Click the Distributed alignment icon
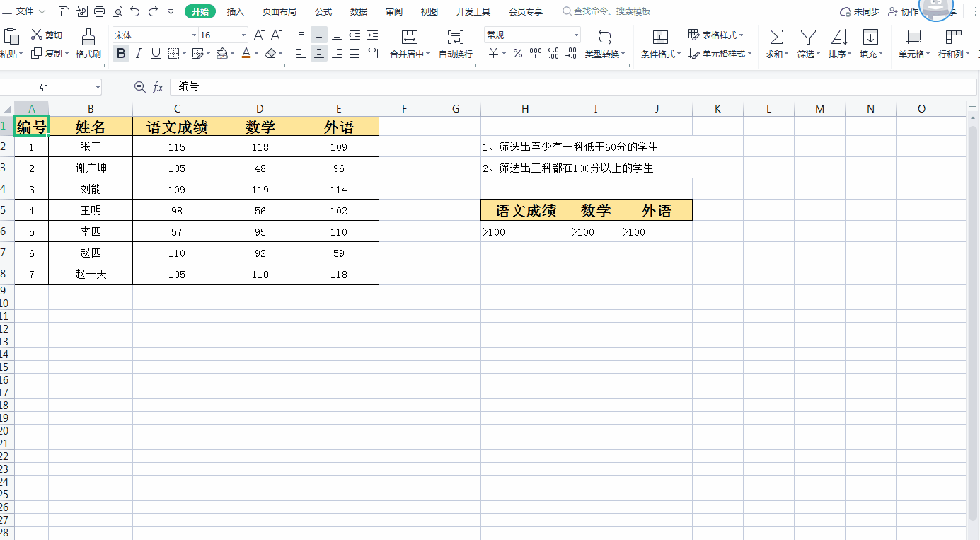This screenshot has height=540, width=980. (x=372, y=53)
